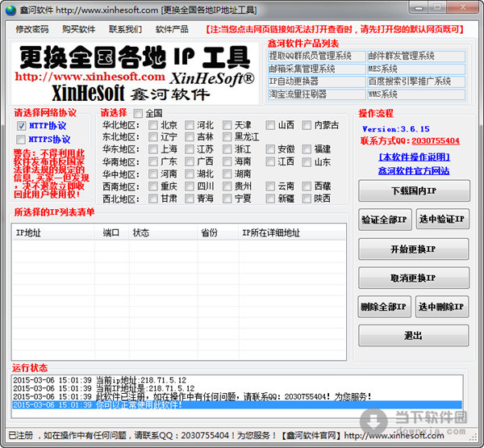Check the 西藏 checkbox
This screenshot has width=484, height=448.
click(x=307, y=186)
